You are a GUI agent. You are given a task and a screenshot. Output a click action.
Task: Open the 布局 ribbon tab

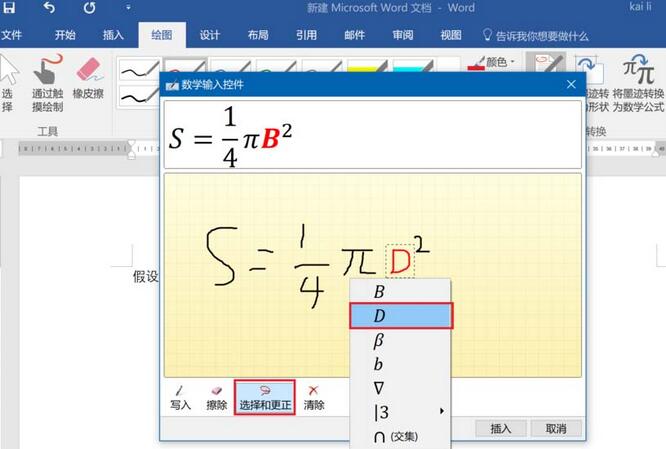(x=258, y=35)
